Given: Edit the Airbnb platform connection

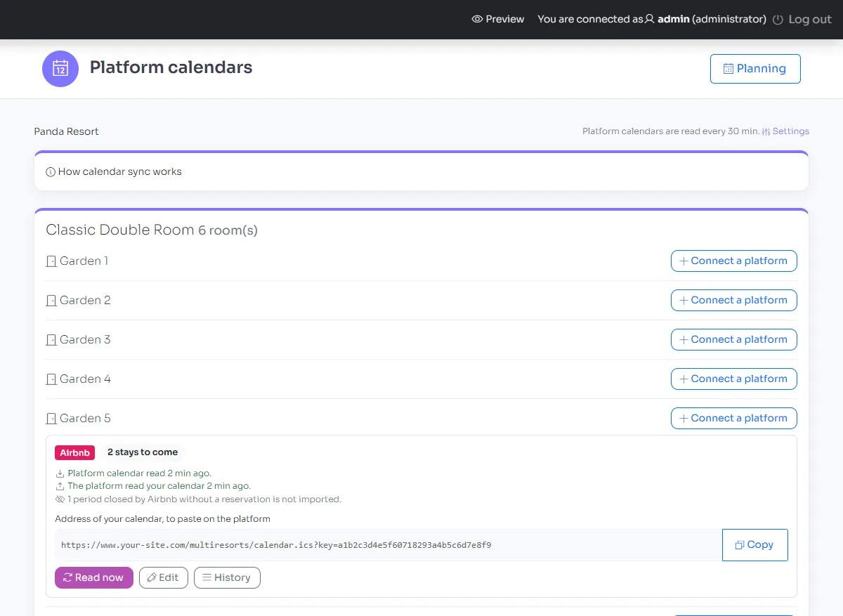Looking at the screenshot, I should (x=164, y=577).
